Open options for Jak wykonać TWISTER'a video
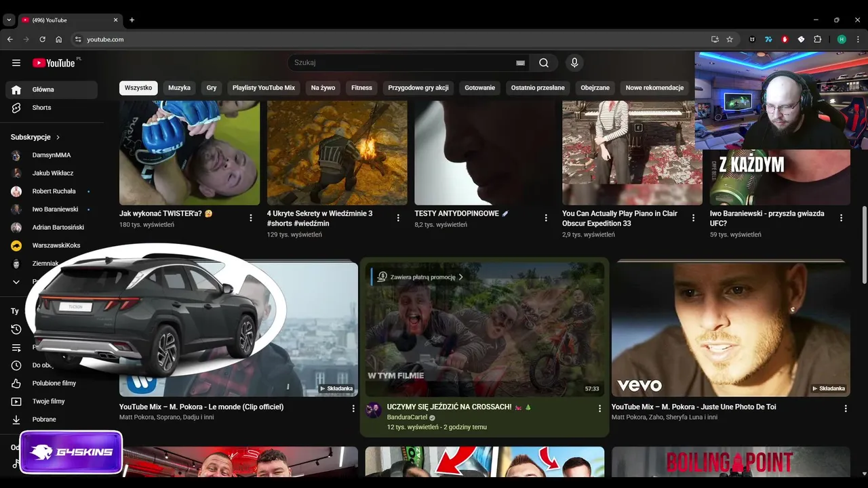 [x=251, y=218]
